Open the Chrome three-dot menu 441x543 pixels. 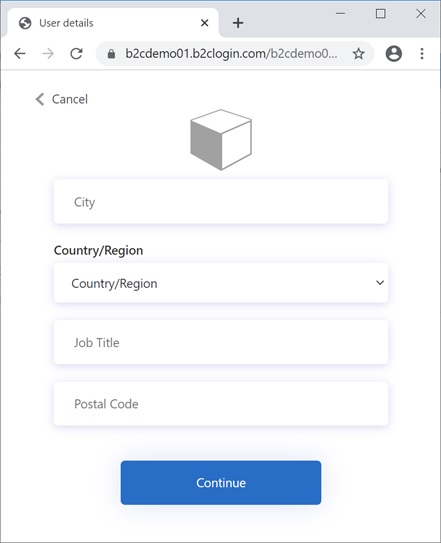[422, 54]
